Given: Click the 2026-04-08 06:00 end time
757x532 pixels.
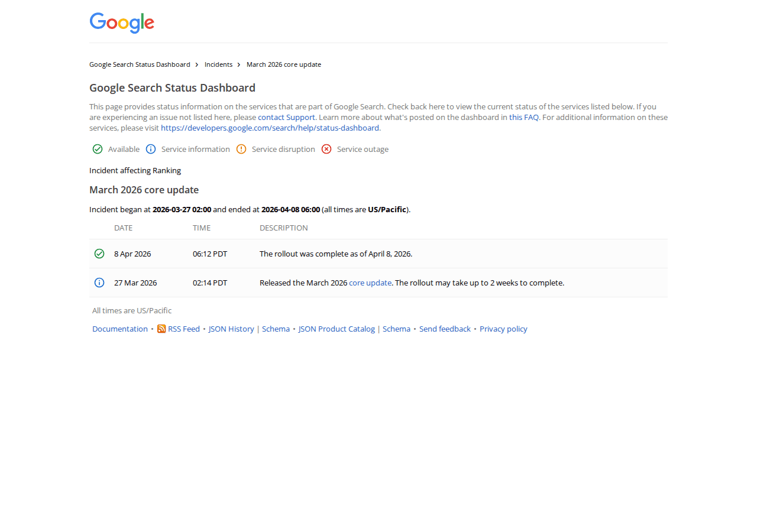Looking at the screenshot, I should pyautogui.click(x=290, y=209).
